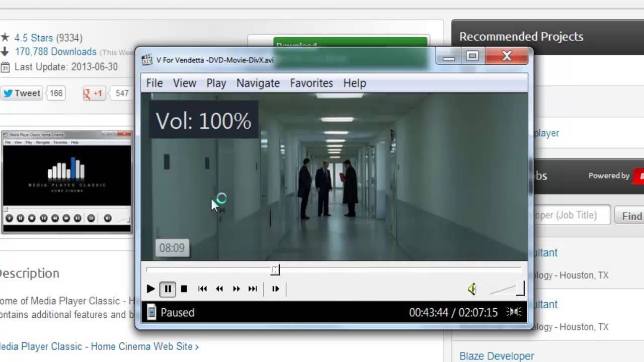This screenshot has height=362, width=644.
Task: Open the File menu
Action: [x=154, y=83]
